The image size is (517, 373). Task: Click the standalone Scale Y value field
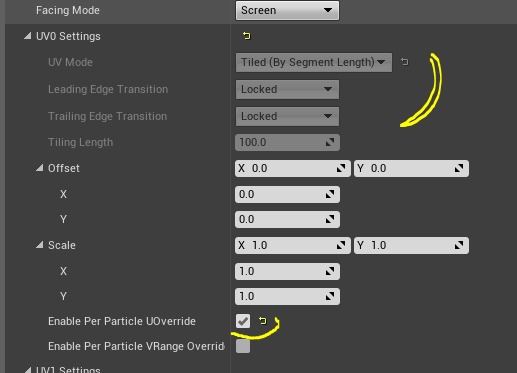click(287, 296)
